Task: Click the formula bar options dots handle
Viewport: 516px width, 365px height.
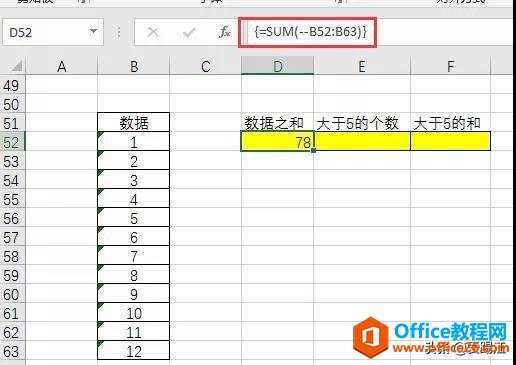Action: [x=119, y=32]
